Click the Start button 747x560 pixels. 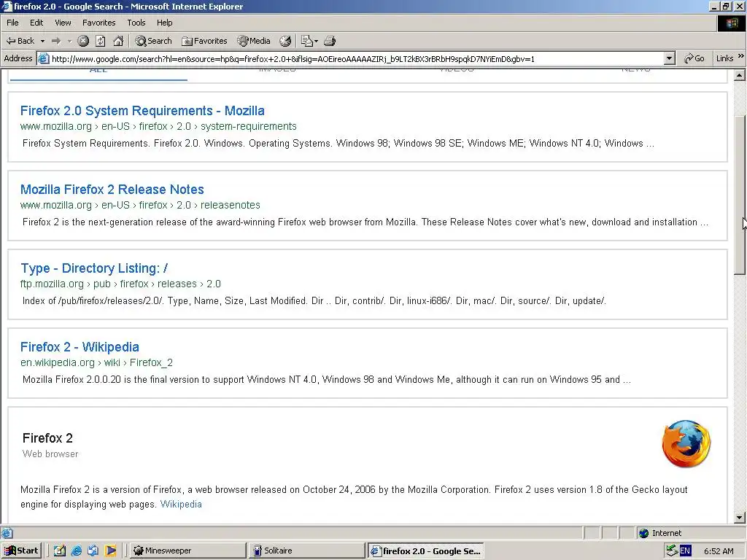tap(21, 551)
